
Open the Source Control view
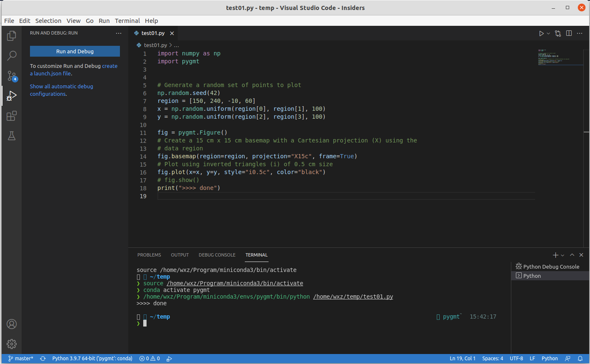[11, 76]
